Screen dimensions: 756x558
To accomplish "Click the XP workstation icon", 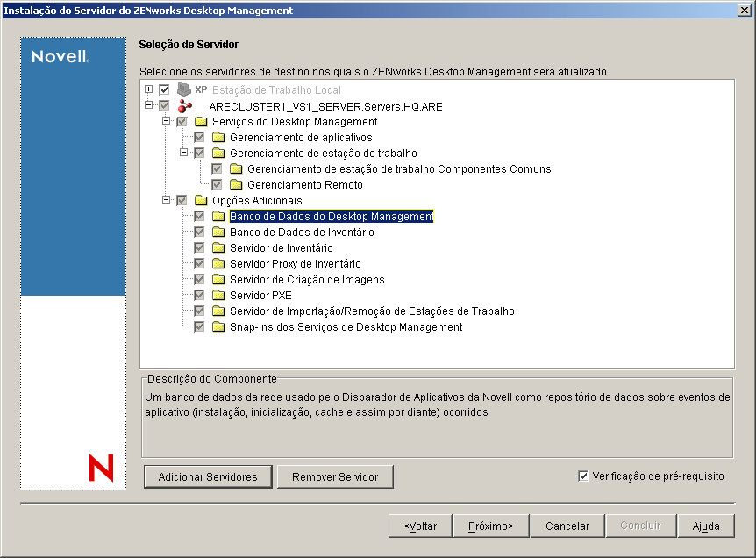I will 182,89.
